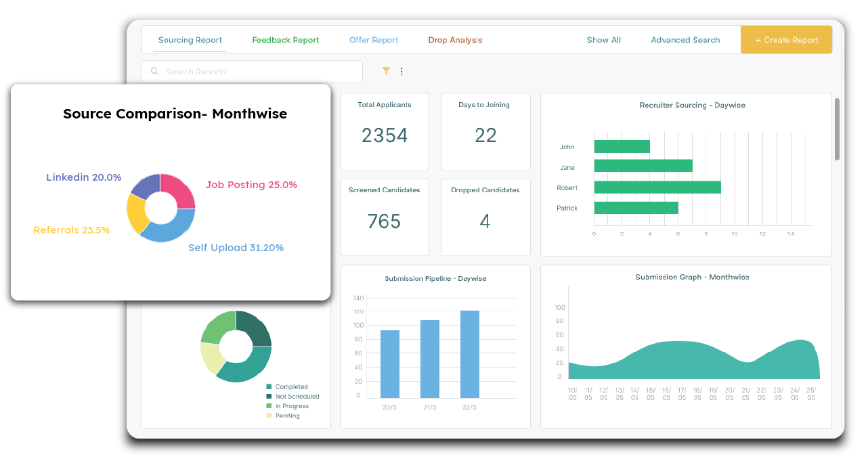
Task: Open Advanced Search
Action: (x=685, y=40)
